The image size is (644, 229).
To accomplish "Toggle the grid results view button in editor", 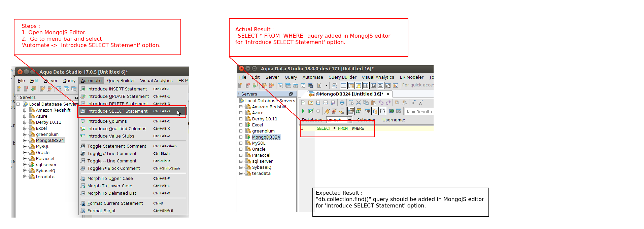I will (351, 111).
